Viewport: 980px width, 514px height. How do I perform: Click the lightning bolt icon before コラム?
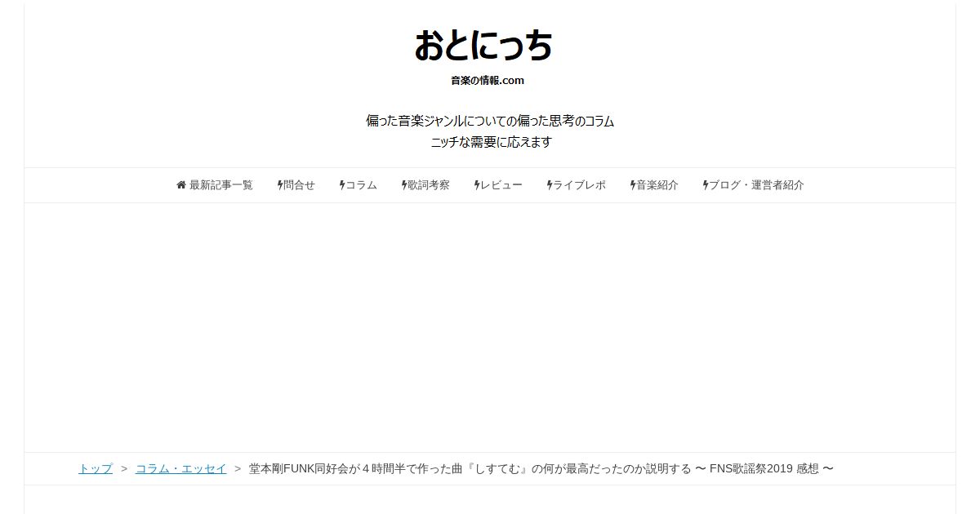click(x=342, y=185)
